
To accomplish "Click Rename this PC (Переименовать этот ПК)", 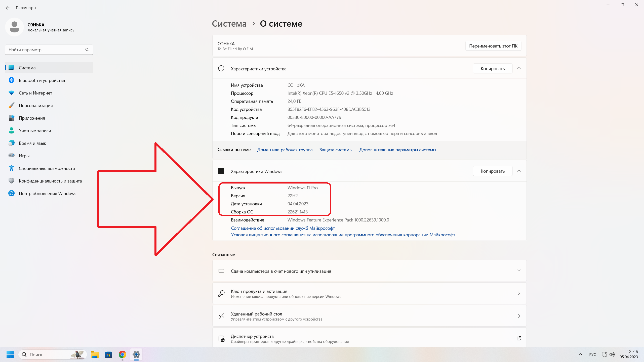I will [x=493, y=46].
